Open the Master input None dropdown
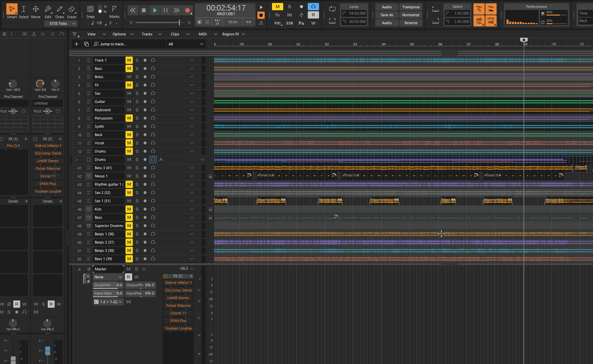The width and height of the screenshot is (593, 364). (108, 277)
